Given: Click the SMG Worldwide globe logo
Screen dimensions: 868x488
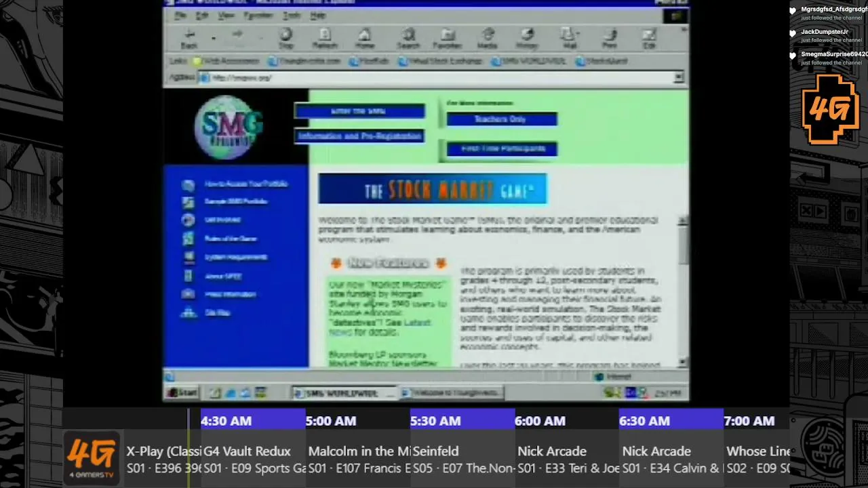Looking at the screenshot, I should (229, 127).
